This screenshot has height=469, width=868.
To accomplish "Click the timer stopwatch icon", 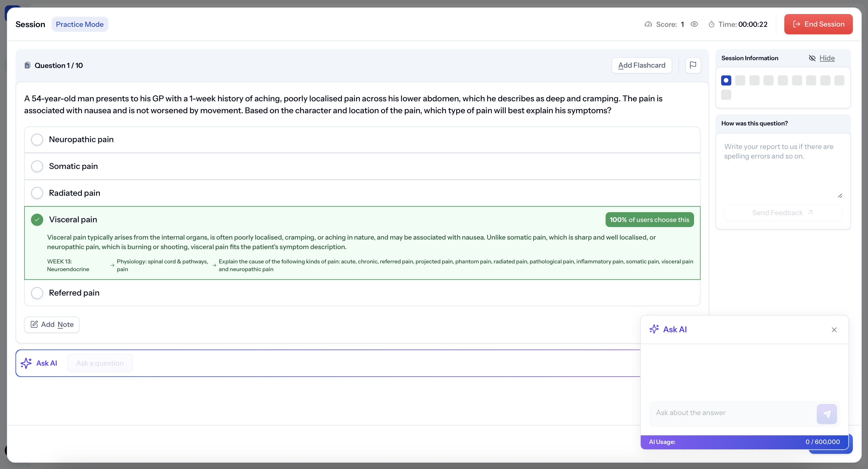I will click(711, 24).
